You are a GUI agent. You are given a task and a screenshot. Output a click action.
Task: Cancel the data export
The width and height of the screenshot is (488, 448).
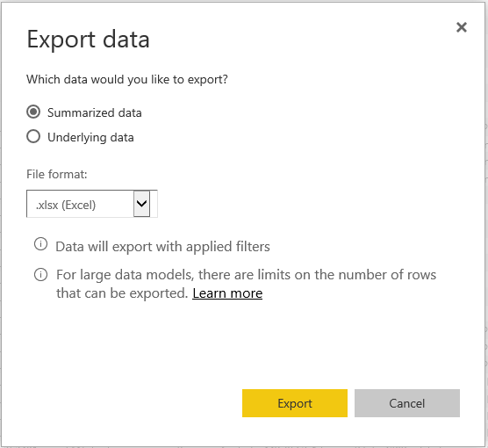tap(406, 403)
